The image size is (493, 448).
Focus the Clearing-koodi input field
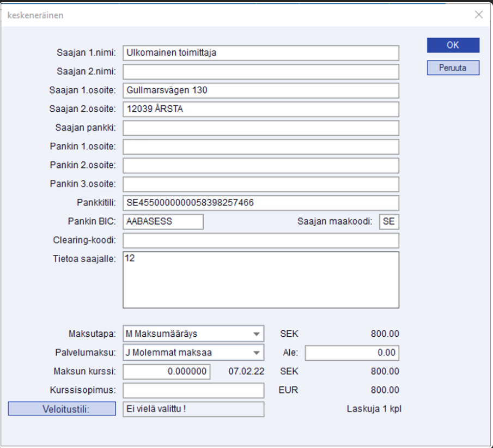pyautogui.click(x=260, y=240)
